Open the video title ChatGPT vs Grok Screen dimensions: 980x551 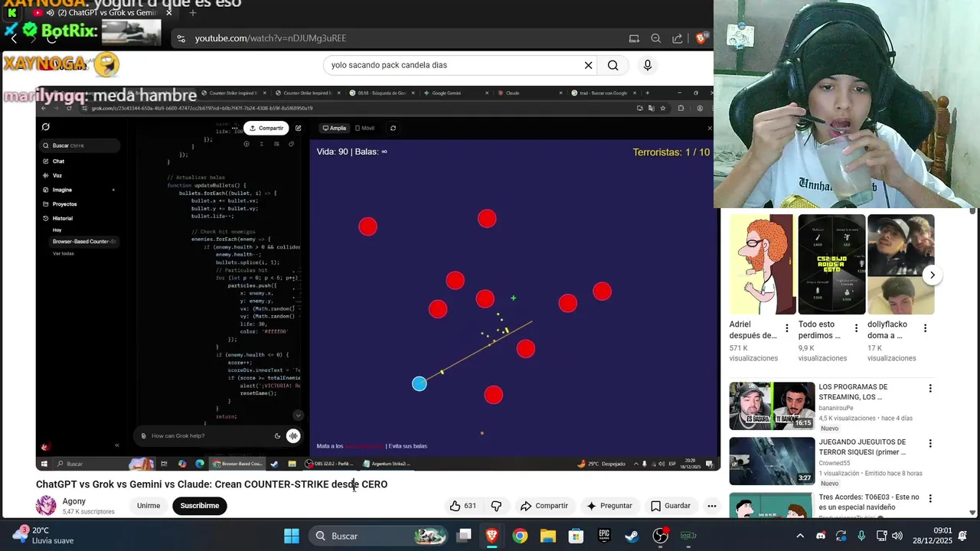coord(211,484)
